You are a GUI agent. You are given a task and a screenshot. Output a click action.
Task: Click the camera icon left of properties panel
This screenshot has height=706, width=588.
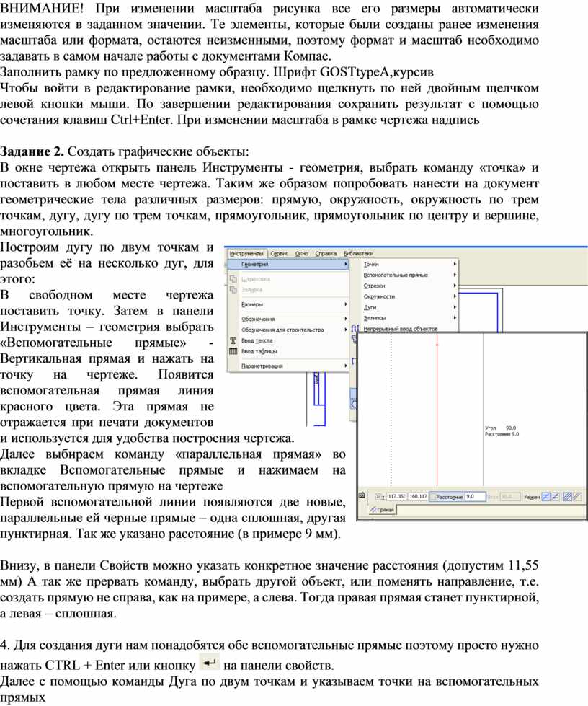[x=362, y=495]
